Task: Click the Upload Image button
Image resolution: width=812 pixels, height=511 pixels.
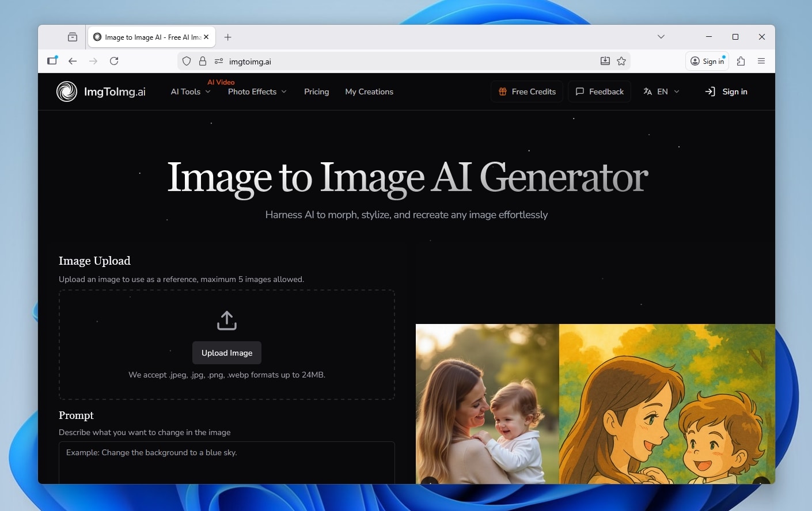Action: (227, 353)
